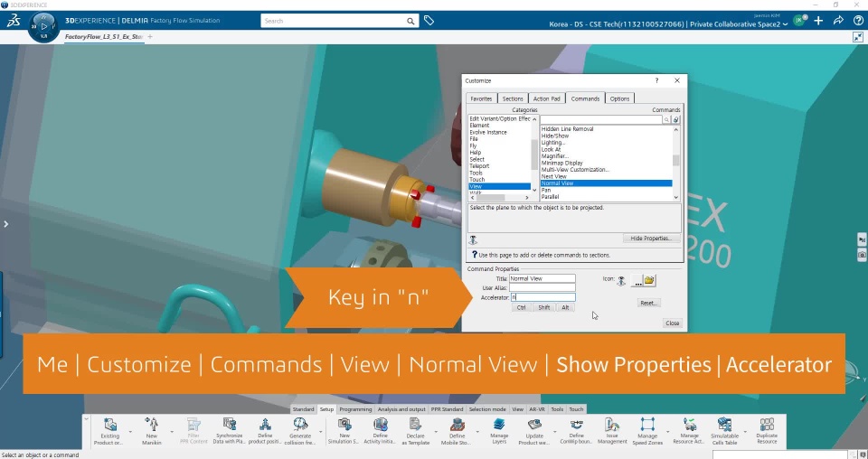Collapse the action bar with left chevron
Viewport: 868px width, 459px height.
tap(87, 419)
